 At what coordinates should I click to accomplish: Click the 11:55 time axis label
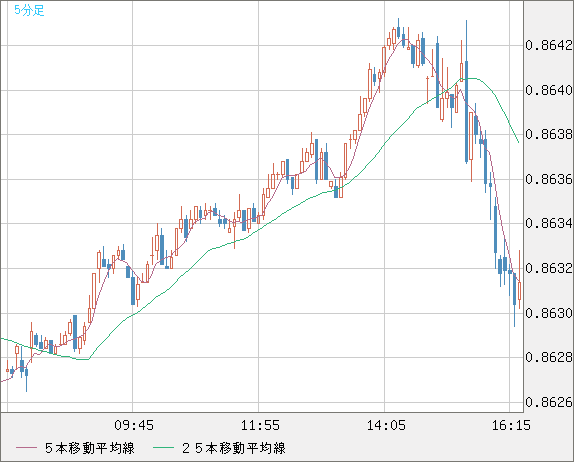tap(260, 425)
